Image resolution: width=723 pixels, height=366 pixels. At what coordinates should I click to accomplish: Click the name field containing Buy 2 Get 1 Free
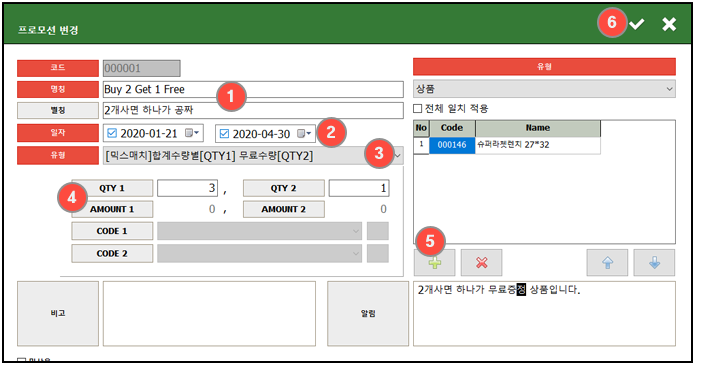click(x=253, y=89)
